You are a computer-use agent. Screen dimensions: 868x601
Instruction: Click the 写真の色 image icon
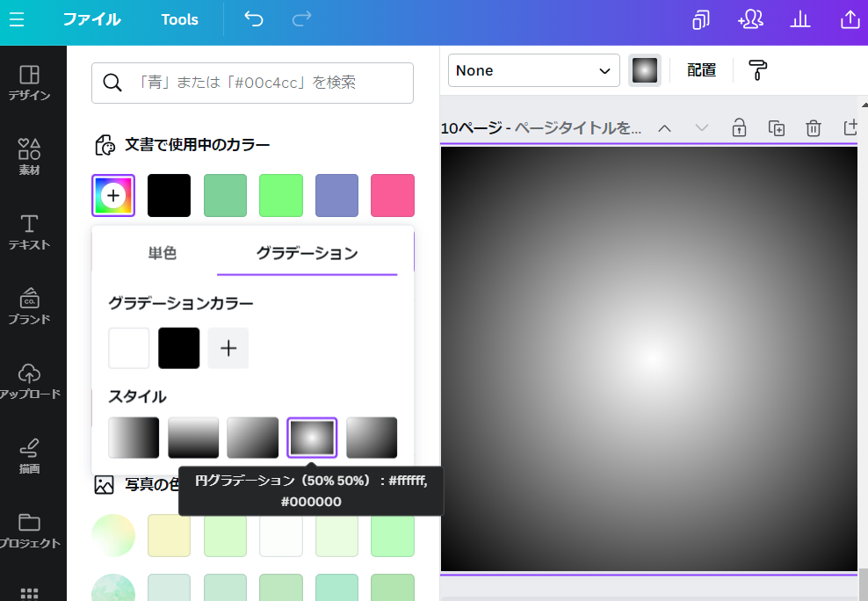104,485
